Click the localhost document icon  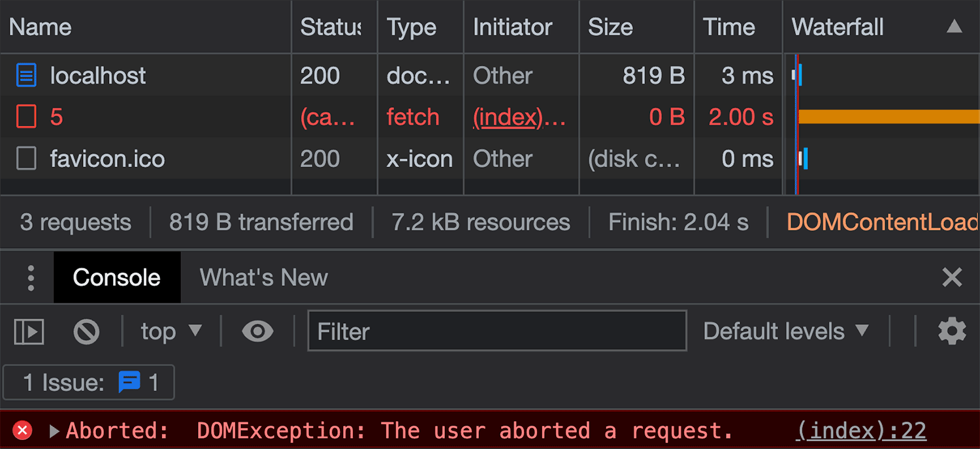[x=26, y=76]
